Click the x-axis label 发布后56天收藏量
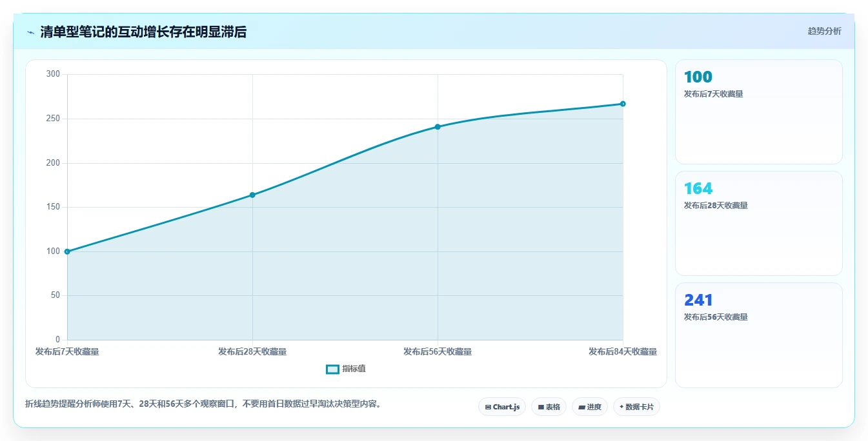Viewport: 868px width, 441px height. click(438, 351)
